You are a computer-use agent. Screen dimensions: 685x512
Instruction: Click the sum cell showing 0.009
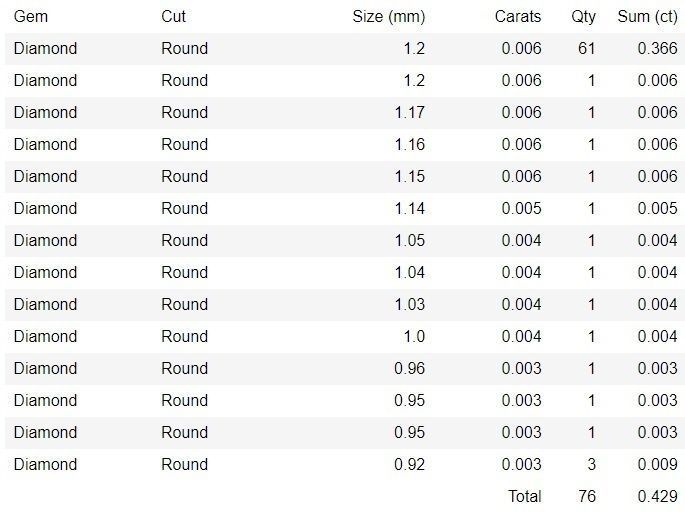[657, 464]
